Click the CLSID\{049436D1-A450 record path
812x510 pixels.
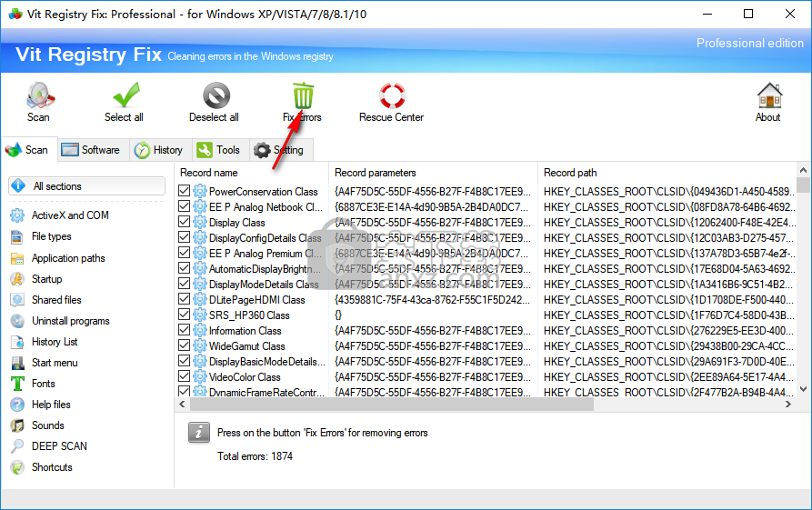tap(668, 192)
